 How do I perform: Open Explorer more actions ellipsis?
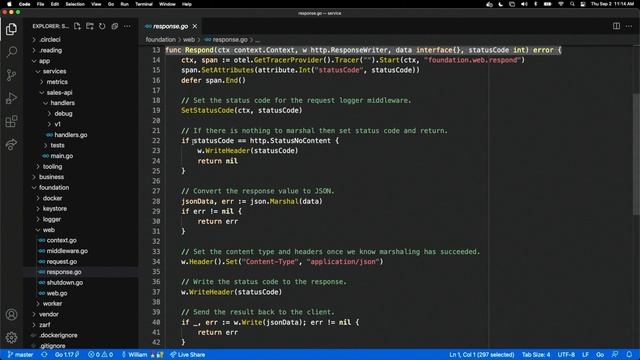click(127, 26)
